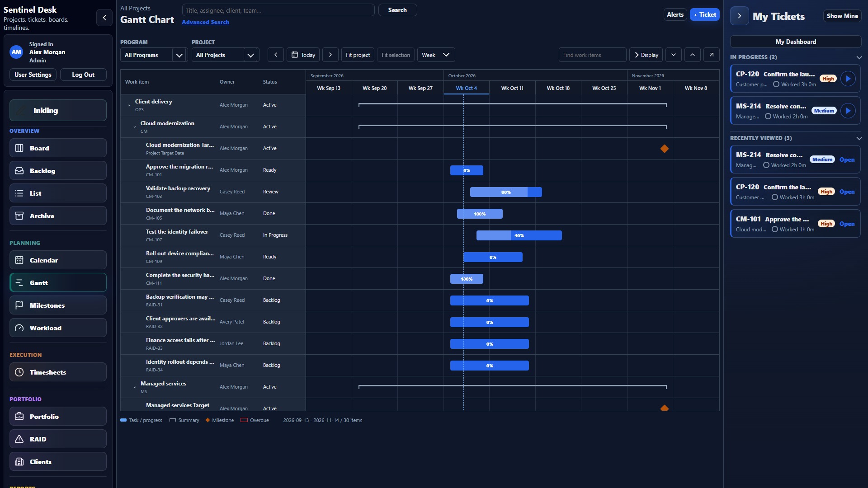
Task: Collapse the My Tickets panel chevron
Action: pos(740,16)
